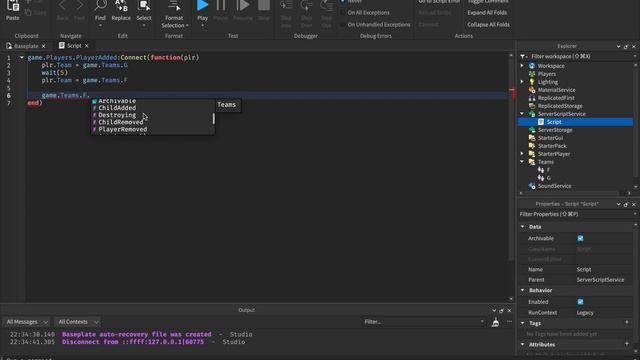640x360 pixels.
Task: Expand the StarterPlayer tree node
Action: tap(522, 154)
